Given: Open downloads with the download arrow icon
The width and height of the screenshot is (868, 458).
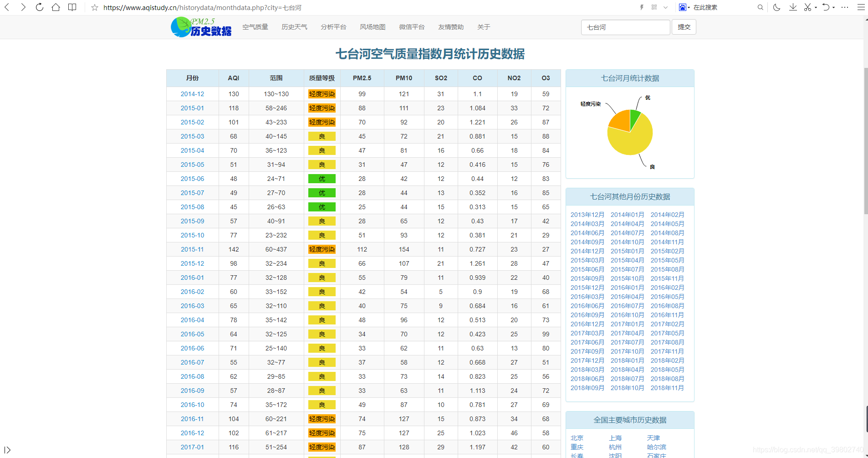Looking at the screenshot, I should 793,7.
